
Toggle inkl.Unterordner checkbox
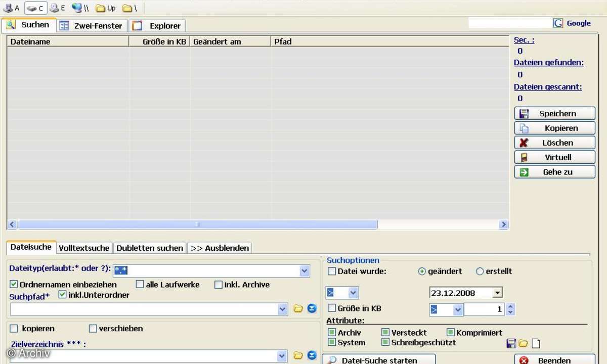[62, 295]
